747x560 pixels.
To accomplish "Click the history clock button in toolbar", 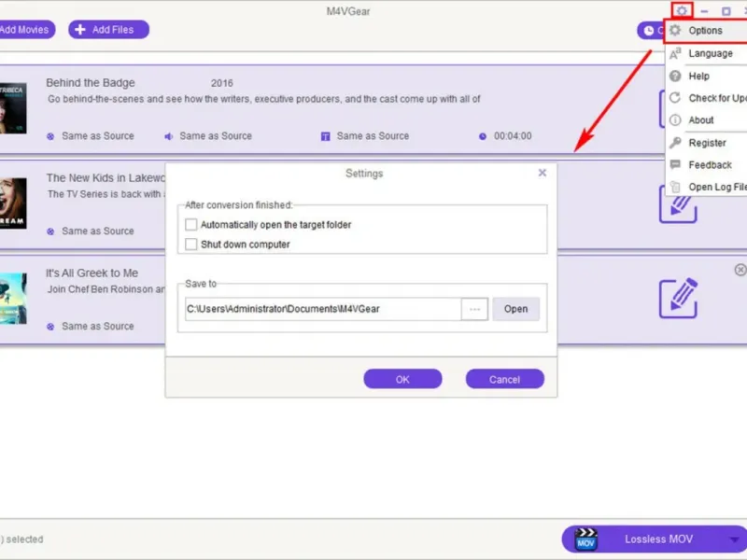I will 649,31.
